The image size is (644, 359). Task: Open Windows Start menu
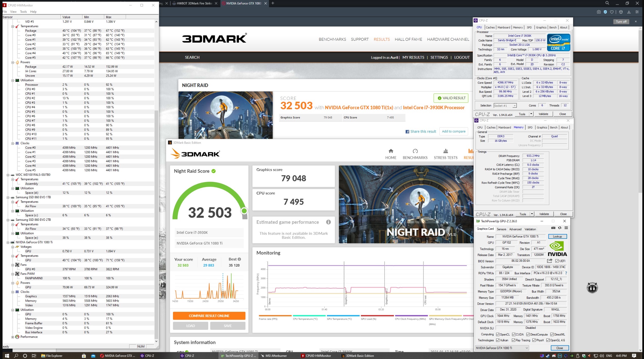coord(7,356)
